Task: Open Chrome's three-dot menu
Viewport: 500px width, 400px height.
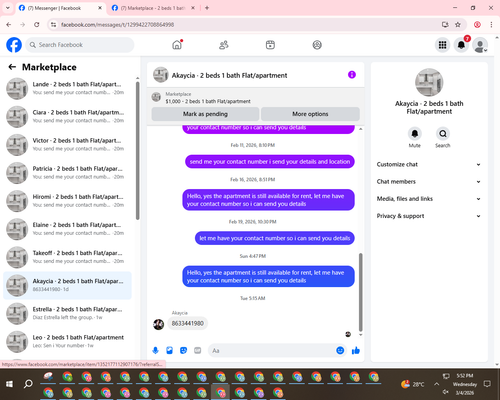Action: [x=491, y=24]
